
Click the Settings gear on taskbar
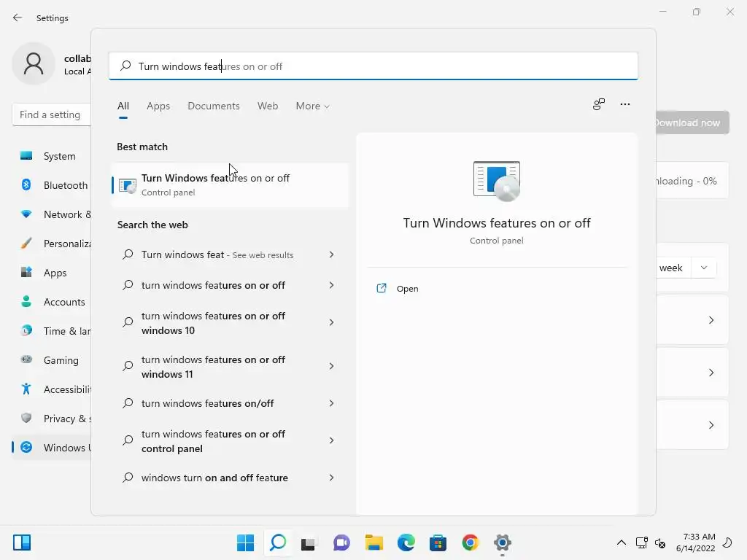click(x=502, y=542)
